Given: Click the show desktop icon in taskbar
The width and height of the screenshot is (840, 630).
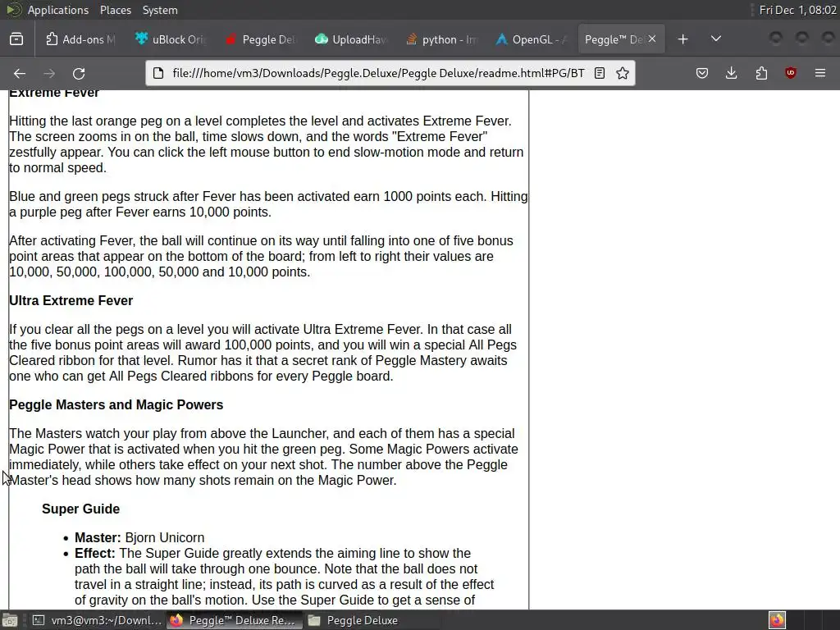Looking at the screenshot, I should [x=10, y=620].
